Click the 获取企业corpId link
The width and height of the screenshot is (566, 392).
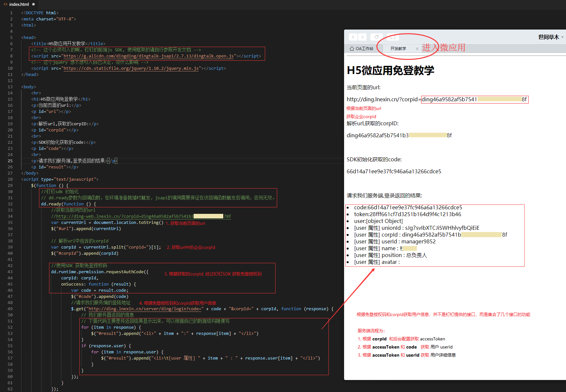coord(361,116)
